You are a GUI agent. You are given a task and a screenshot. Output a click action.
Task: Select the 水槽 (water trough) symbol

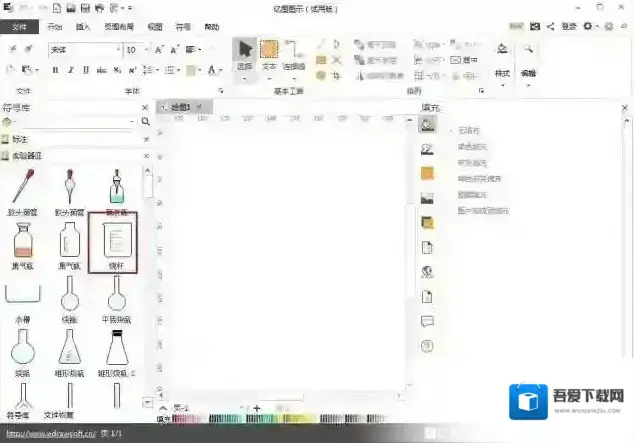click(x=23, y=301)
